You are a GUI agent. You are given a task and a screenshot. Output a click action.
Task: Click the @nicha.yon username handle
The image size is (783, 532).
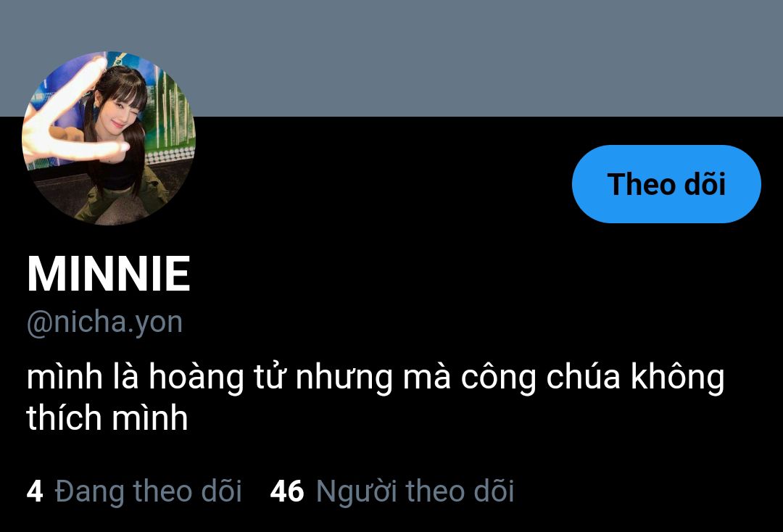coord(104,322)
